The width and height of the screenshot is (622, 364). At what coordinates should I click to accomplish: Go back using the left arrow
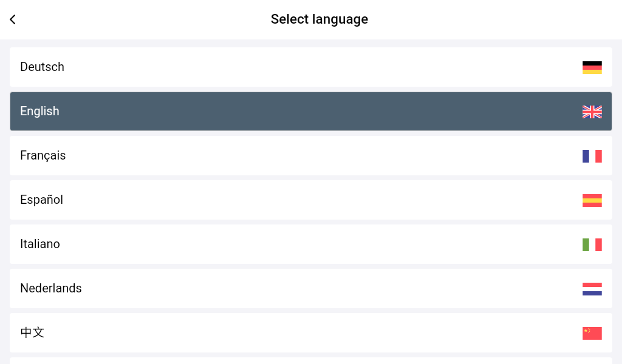13,19
